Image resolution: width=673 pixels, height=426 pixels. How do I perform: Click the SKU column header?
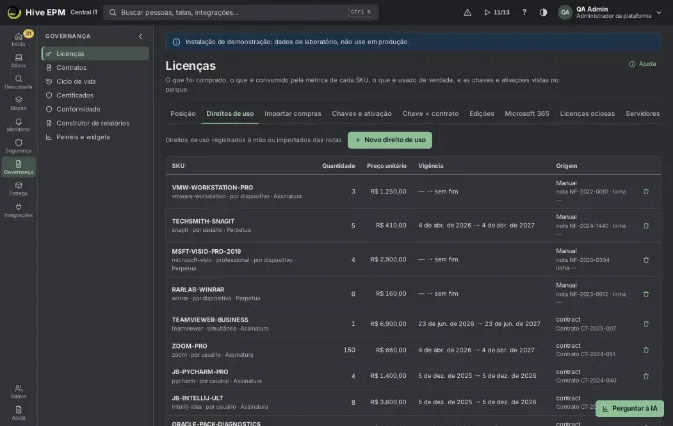coord(178,166)
